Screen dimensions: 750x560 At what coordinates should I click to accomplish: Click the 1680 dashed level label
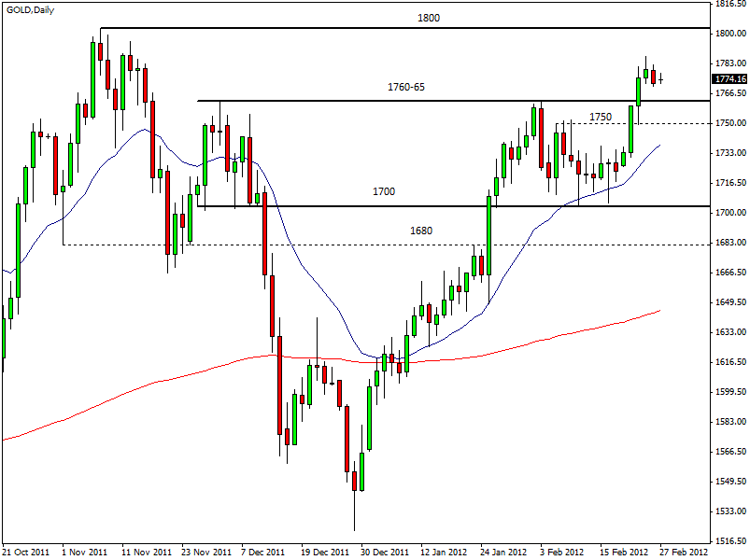pyautogui.click(x=421, y=231)
